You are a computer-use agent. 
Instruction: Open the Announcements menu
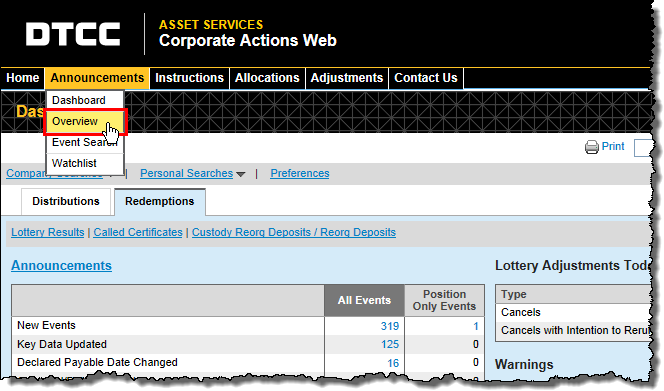click(x=97, y=78)
